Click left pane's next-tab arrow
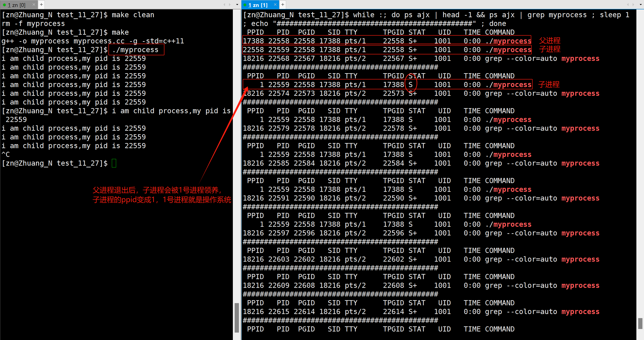 coord(230,4)
